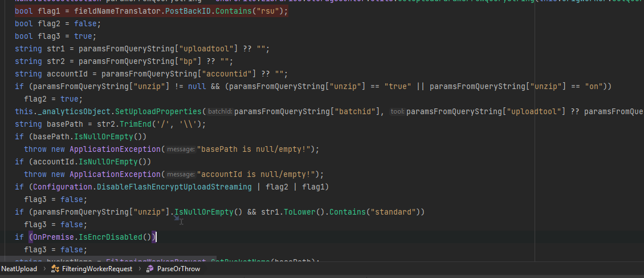Place cursor on "rsu" string literal
Image resolution: width=644 pixels, height=278 pixels.
point(267,11)
